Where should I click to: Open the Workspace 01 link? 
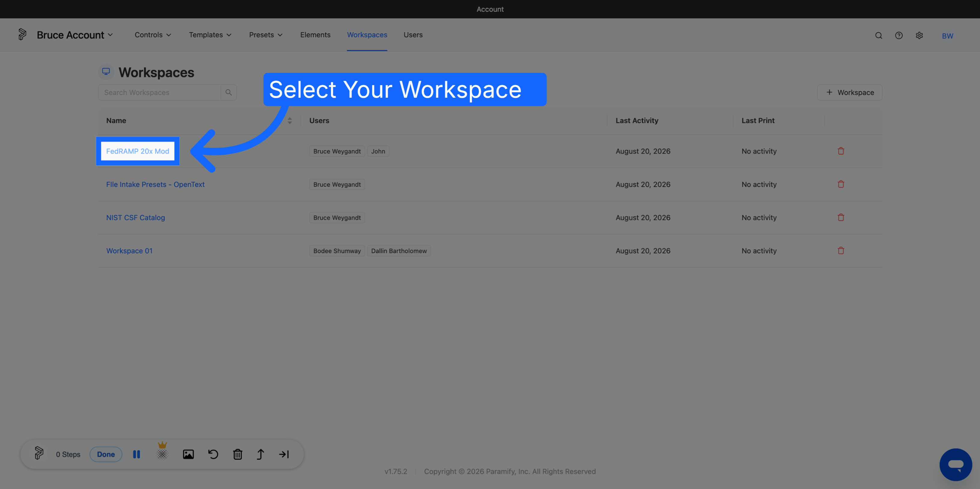(x=129, y=250)
